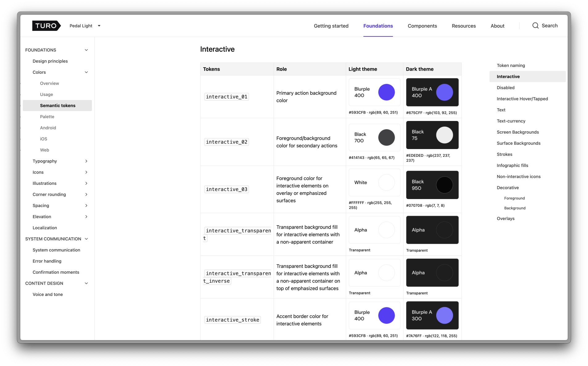This screenshot has height=366, width=588.
Task: Expand the Typography sidebar group
Action: pos(86,161)
